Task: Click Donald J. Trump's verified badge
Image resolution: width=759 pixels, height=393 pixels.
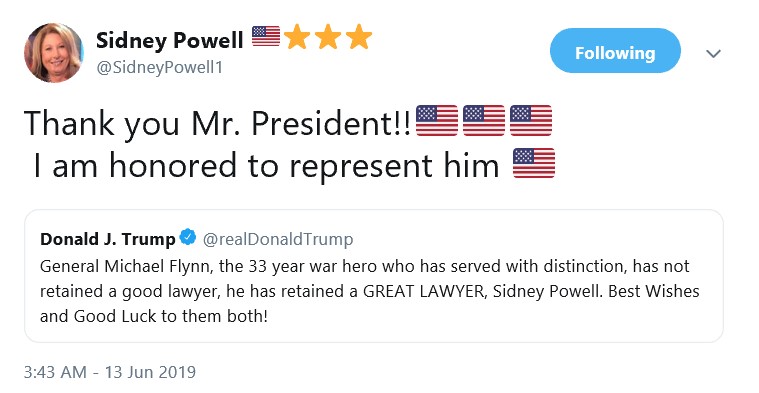Action: click(x=188, y=238)
